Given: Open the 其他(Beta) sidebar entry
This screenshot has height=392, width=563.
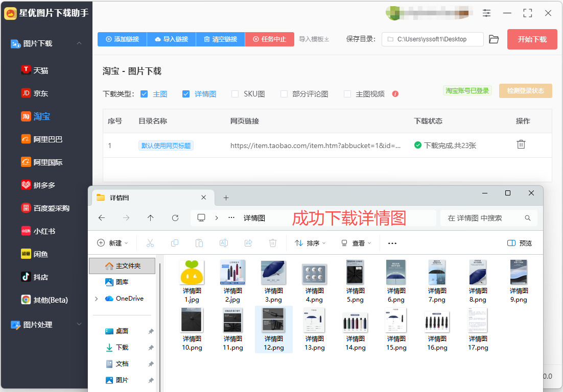Looking at the screenshot, I should click(44, 300).
